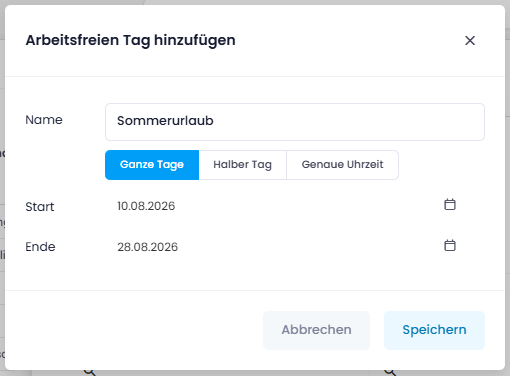Click the Name label

44,120
